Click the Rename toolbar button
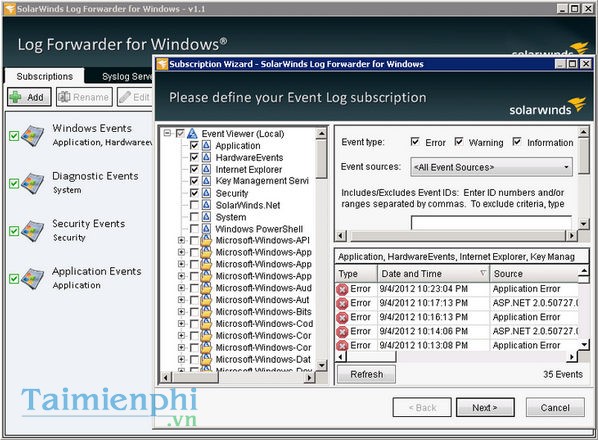The height and width of the screenshot is (440, 598). [x=84, y=97]
